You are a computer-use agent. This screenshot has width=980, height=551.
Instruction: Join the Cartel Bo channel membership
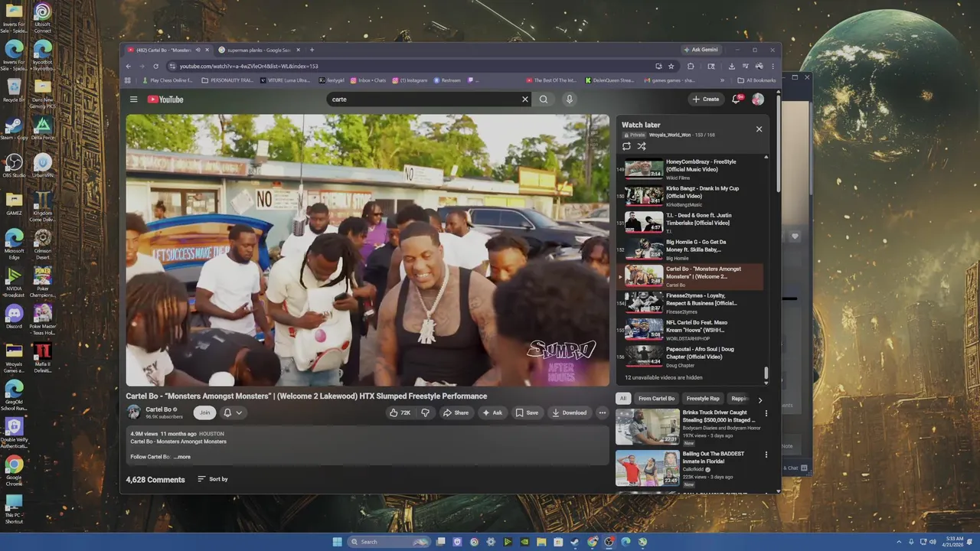(204, 412)
